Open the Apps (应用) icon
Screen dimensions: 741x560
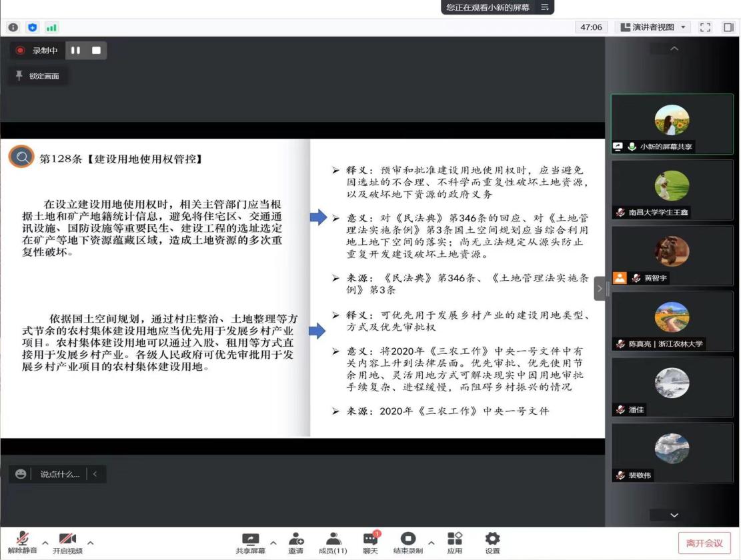(x=454, y=543)
